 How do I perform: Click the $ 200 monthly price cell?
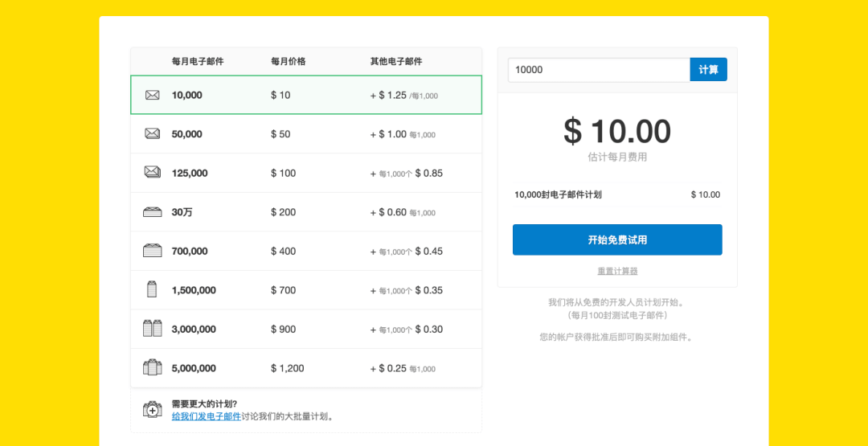[284, 212]
